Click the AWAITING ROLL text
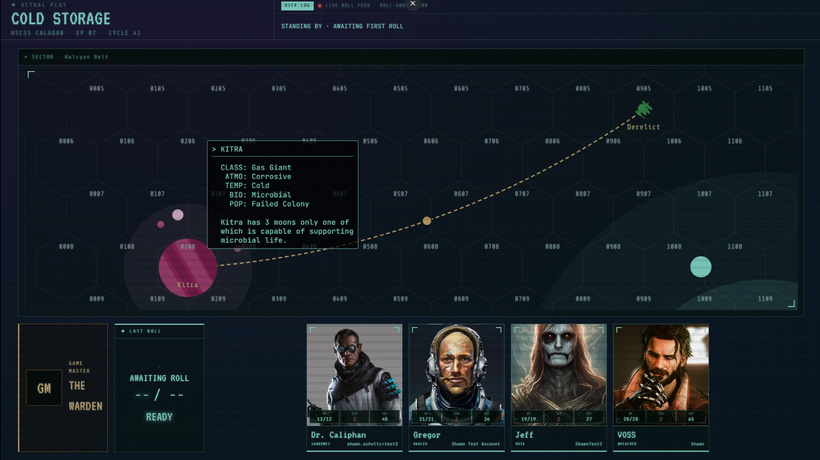Image resolution: width=820 pixels, height=460 pixels. (x=159, y=378)
